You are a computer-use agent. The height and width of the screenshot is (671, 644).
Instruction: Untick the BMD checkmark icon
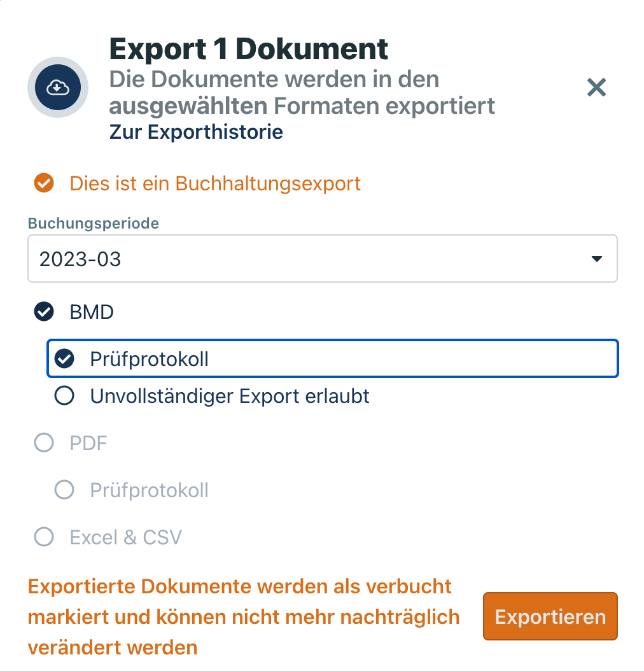pos(43,312)
